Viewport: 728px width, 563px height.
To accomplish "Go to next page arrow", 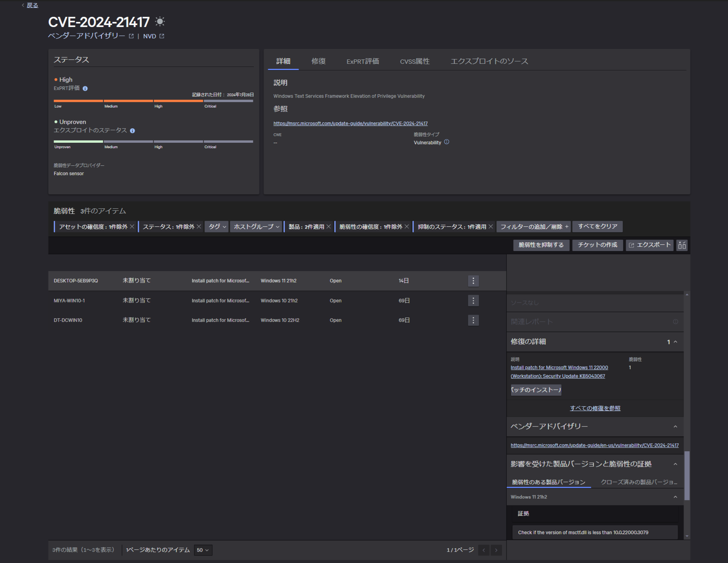I will click(x=496, y=550).
